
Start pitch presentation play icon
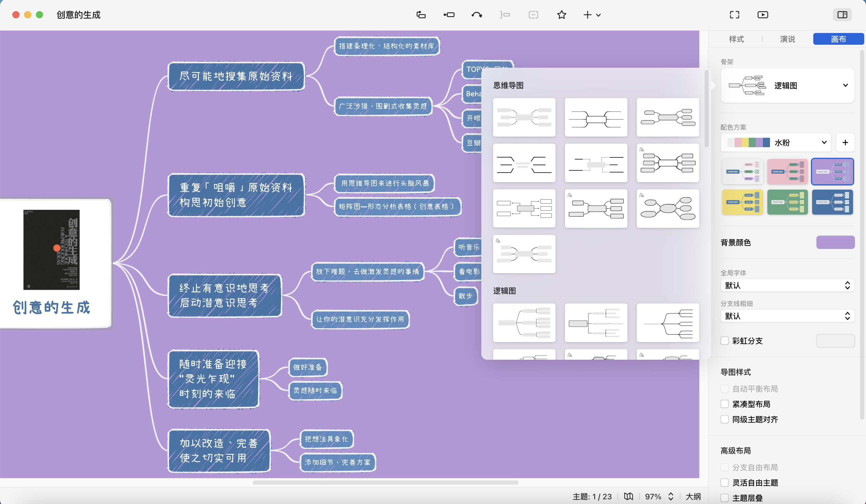pyautogui.click(x=763, y=15)
